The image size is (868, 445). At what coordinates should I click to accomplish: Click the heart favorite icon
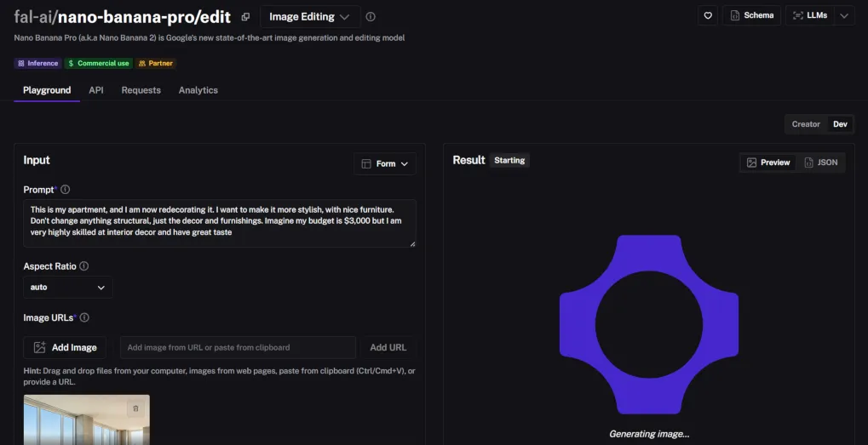707,15
